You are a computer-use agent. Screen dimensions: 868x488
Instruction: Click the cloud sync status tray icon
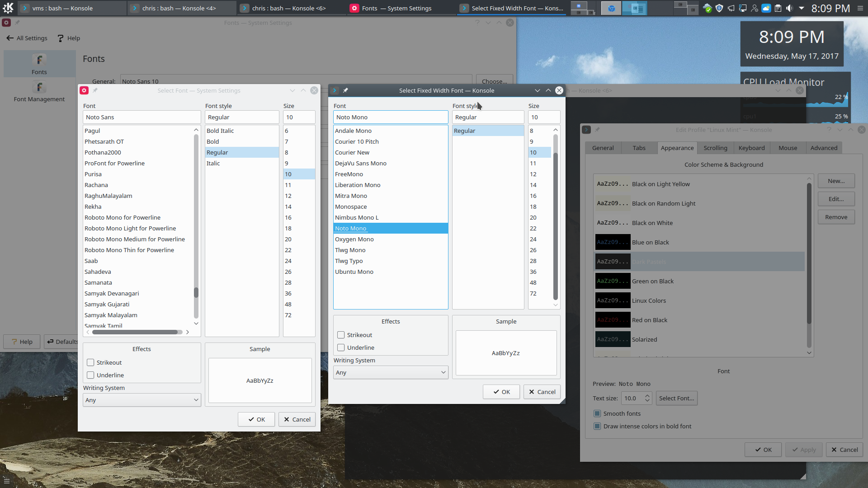(708, 8)
